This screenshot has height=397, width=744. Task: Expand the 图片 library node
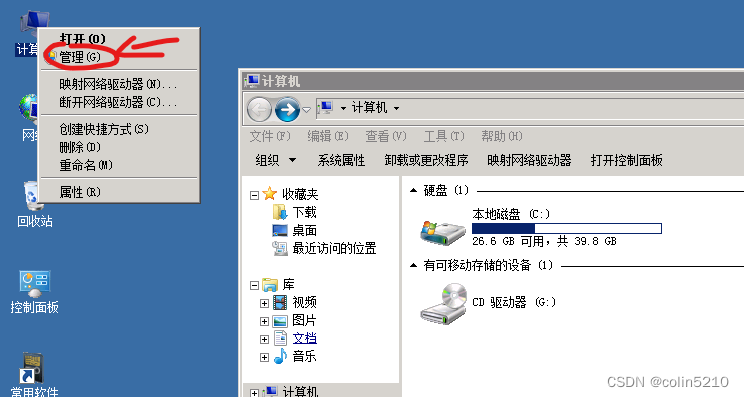click(264, 321)
